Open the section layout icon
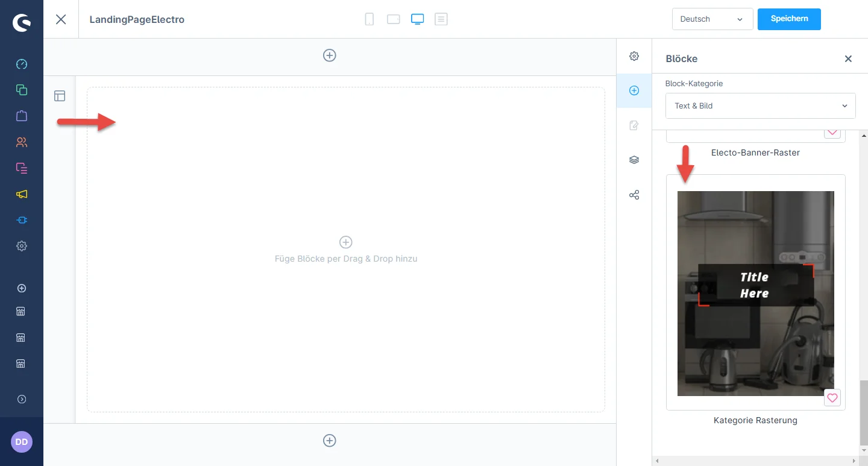This screenshot has width=868, height=466. pyautogui.click(x=60, y=96)
